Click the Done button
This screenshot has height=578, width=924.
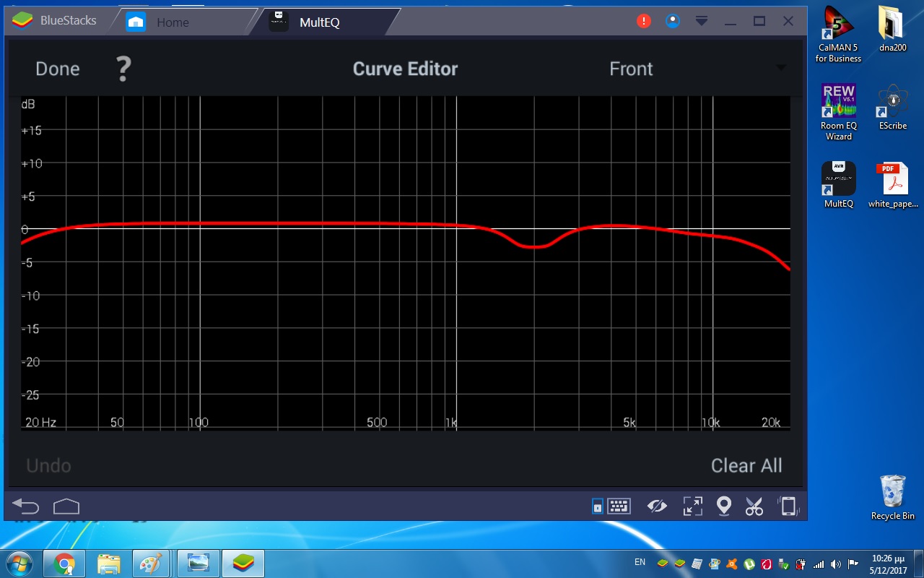coord(58,69)
